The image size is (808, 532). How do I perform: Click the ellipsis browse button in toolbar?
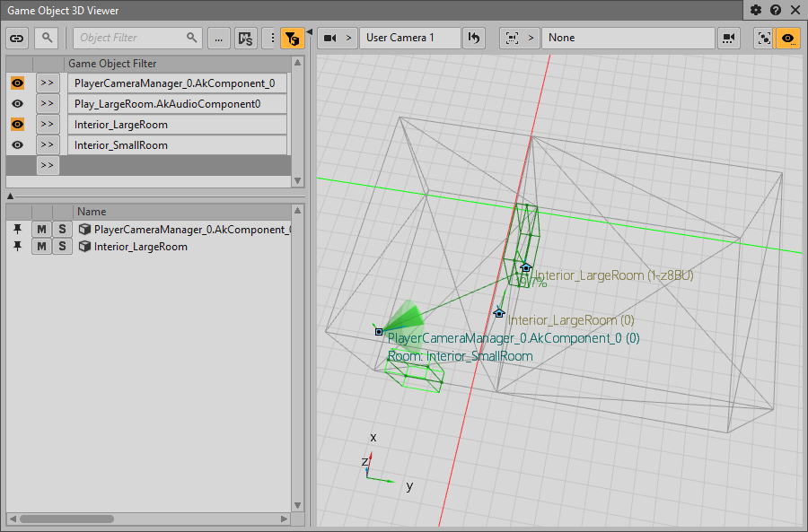pyautogui.click(x=218, y=38)
